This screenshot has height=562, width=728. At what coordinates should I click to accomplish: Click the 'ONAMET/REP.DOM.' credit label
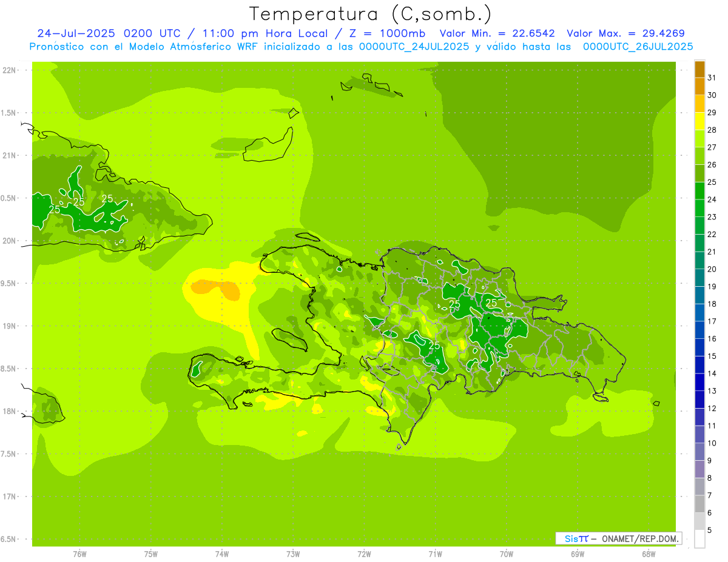coord(640,538)
